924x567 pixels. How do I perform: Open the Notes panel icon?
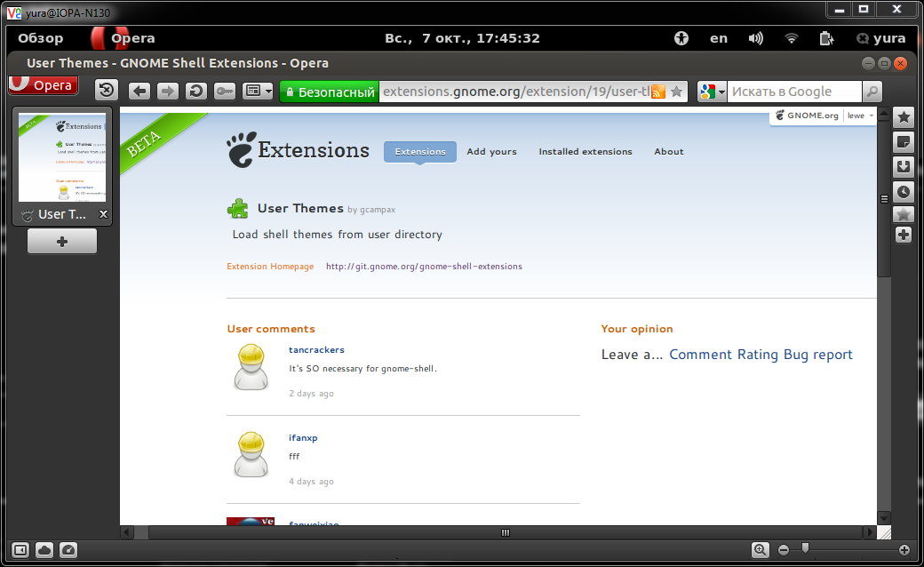(904, 142)
